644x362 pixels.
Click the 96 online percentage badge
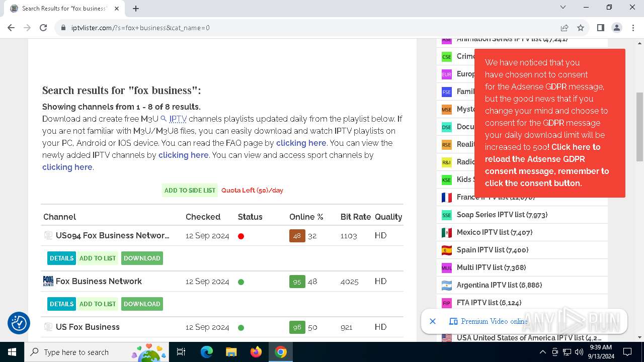tap(297, 327)
